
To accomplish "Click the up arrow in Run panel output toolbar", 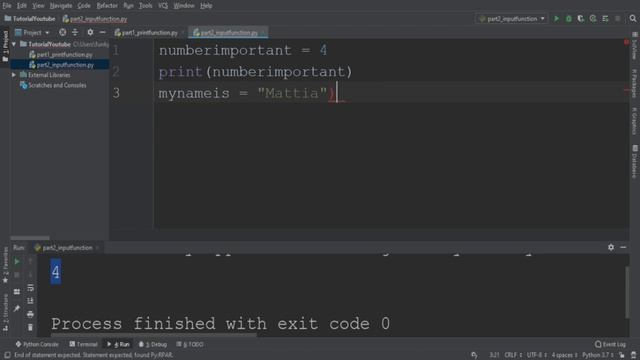I will (30, 262).
